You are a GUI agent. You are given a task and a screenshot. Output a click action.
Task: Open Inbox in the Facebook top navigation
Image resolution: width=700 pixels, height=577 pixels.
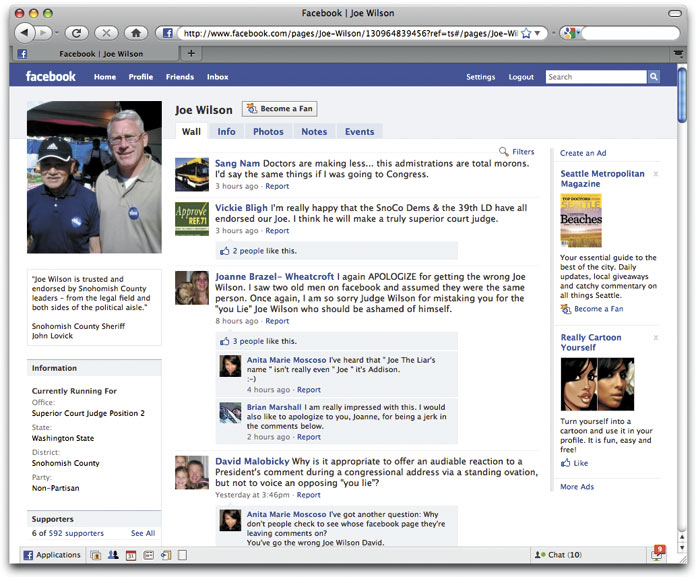point(217,77)
